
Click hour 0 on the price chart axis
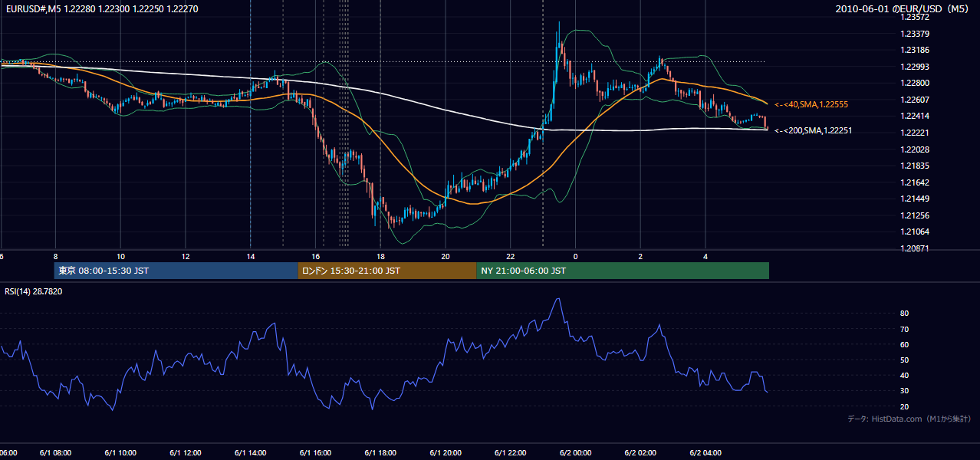tap(575, 255)
